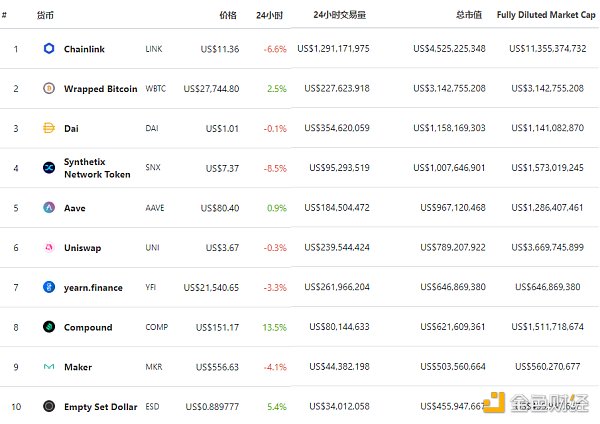Click the Wrapped Bitcoin logo icon
Image resolution: width=600 pixels, height=424 pixels.
(49, 88)
